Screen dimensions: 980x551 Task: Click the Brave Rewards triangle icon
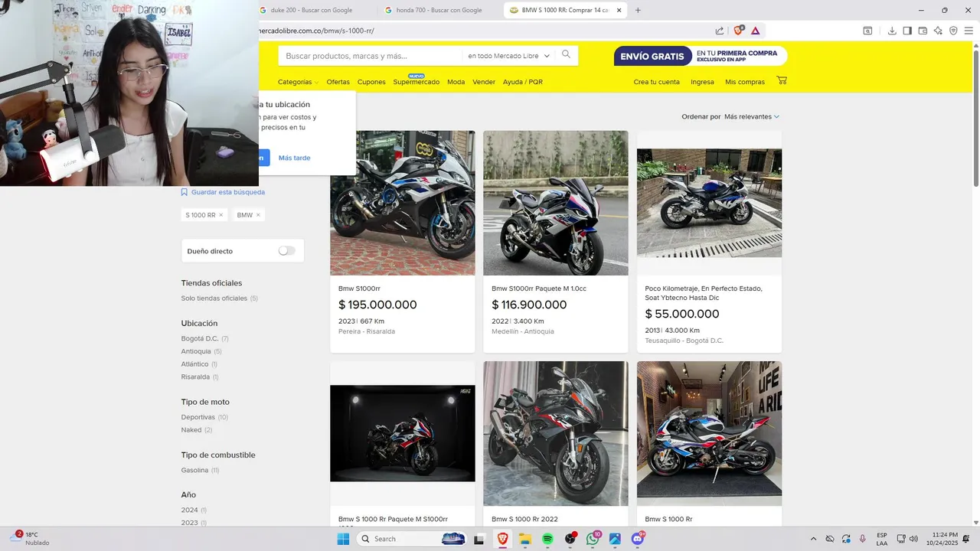coord(756,31)
